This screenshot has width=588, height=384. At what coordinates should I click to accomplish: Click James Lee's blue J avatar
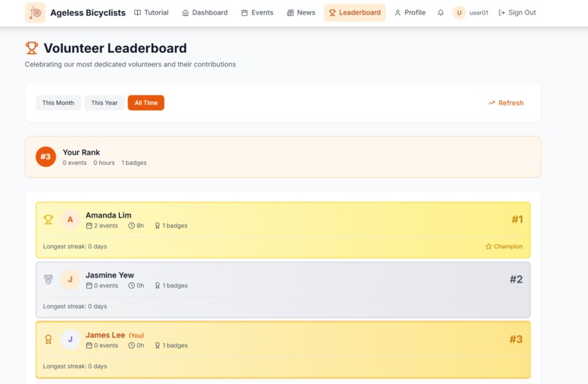tap(70, 339)
